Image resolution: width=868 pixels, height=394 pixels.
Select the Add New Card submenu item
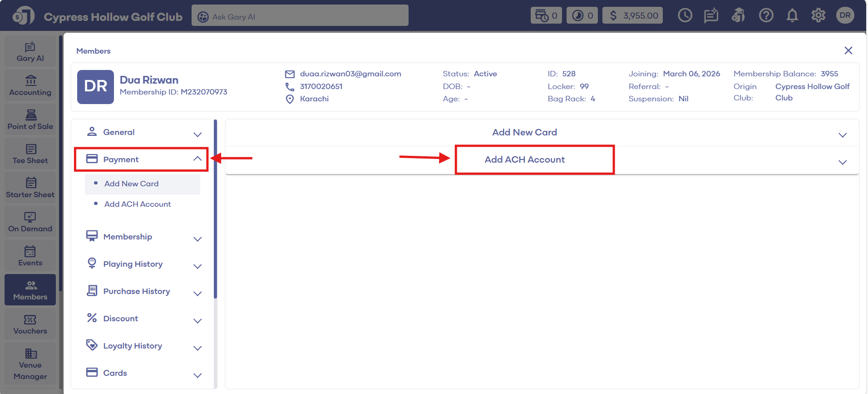coord(131,184)
